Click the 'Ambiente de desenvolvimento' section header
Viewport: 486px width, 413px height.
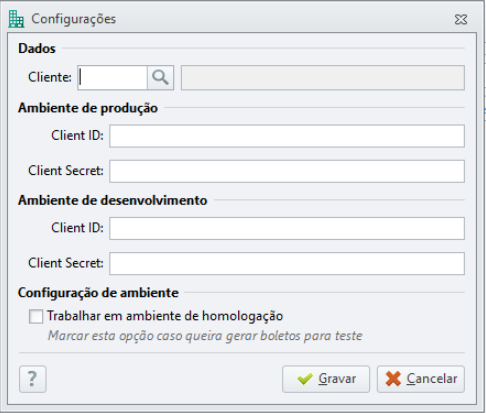click(x=113, y=200)
